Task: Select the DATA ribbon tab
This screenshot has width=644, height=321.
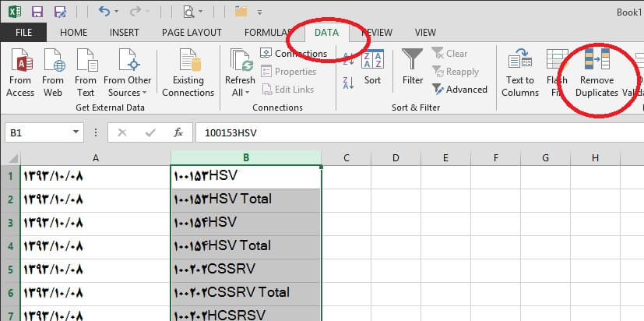Action: [326, 33]
